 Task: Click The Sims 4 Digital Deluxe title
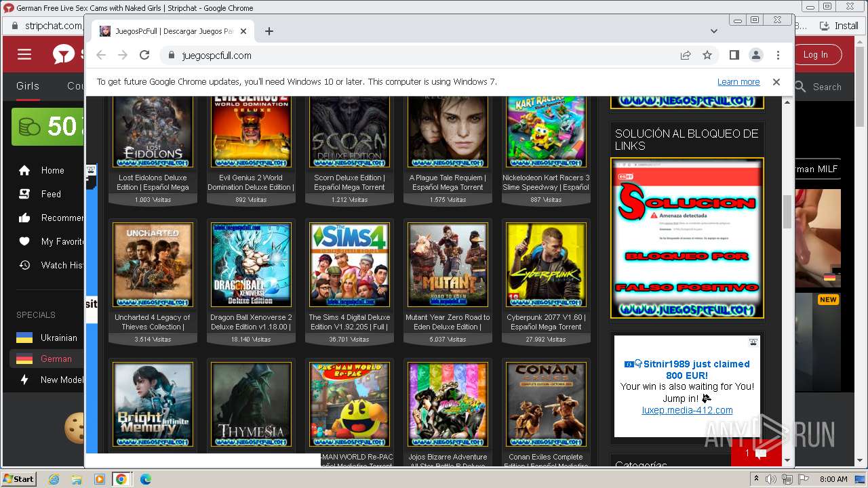pos(349,322)
